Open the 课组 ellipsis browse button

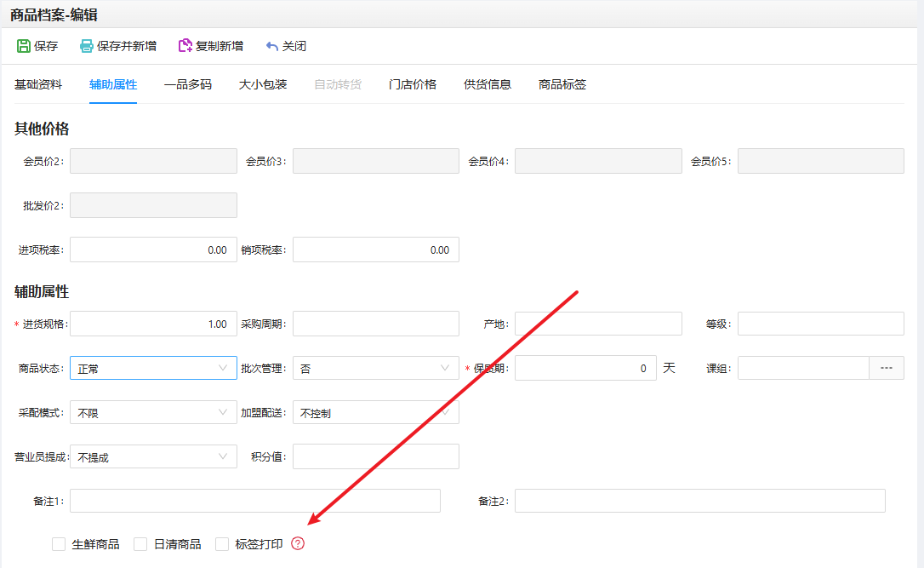pyautogui.click(x=886, y=368)
